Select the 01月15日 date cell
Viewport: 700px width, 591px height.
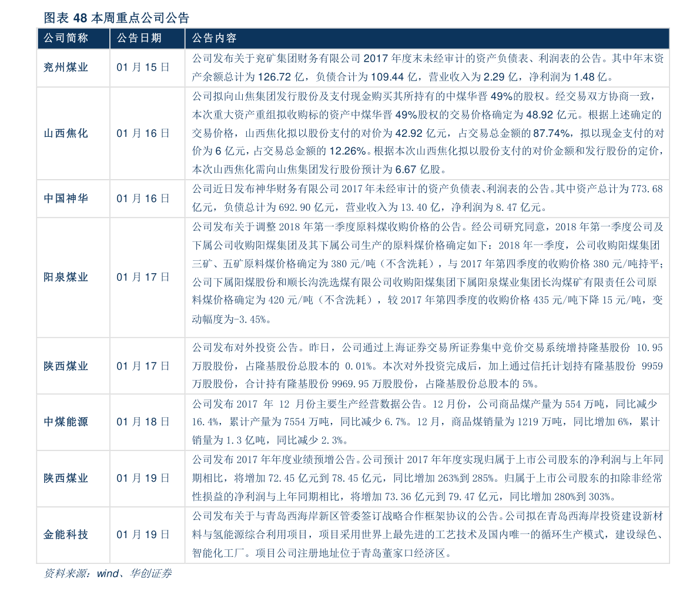click(143, 68)
